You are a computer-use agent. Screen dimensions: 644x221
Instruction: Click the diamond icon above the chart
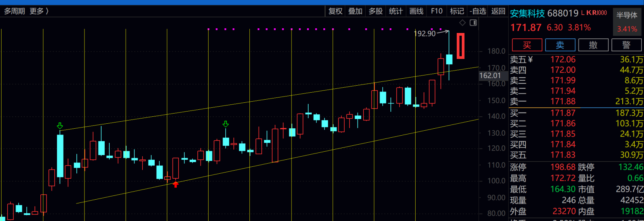click(462, 23)
